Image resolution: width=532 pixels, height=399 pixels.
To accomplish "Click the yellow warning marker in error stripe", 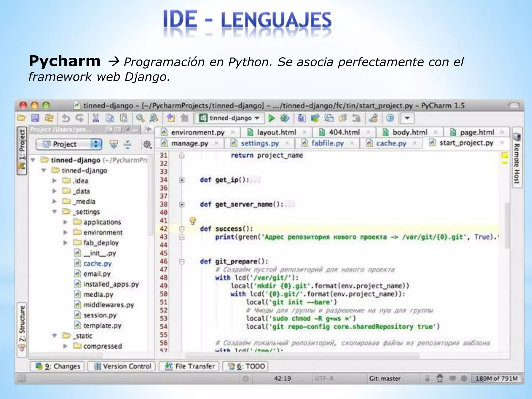I will tap(504, 163).
